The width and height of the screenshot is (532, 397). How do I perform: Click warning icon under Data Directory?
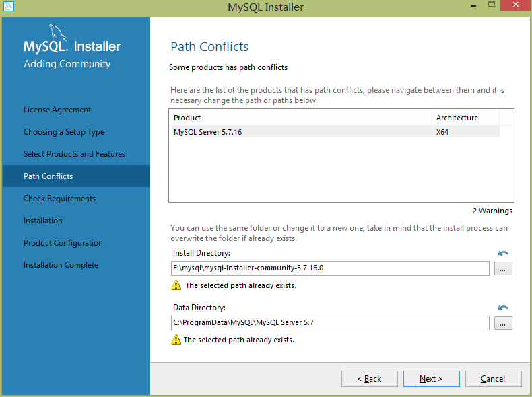176,340
